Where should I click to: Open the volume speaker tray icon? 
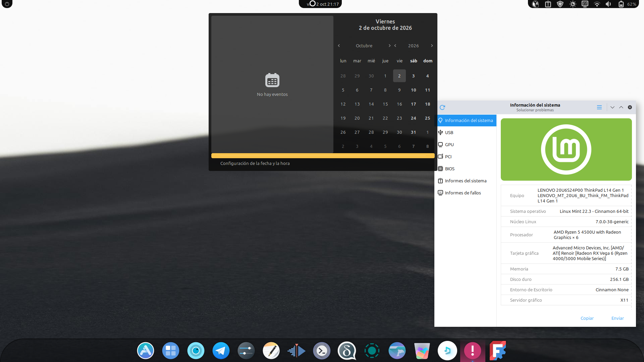tap(608, 4)
